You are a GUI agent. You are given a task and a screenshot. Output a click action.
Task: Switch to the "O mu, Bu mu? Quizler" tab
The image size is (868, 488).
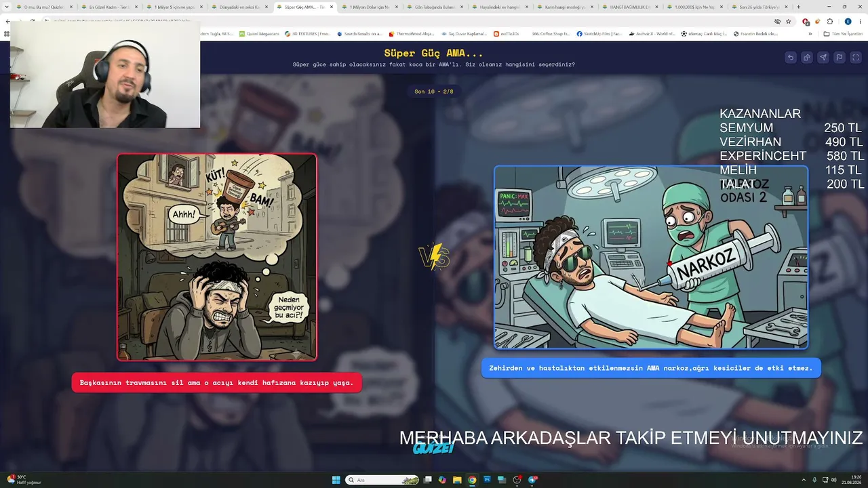click(44, 7)
